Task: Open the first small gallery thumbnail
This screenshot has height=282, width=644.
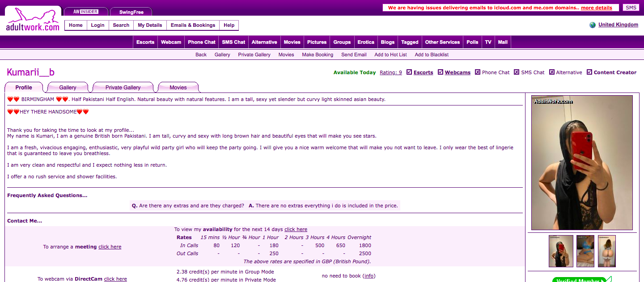Action: coord(561,251)
